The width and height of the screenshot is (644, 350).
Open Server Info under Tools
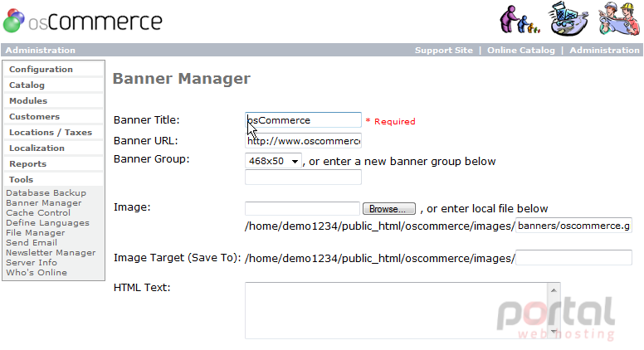(32, 263)
